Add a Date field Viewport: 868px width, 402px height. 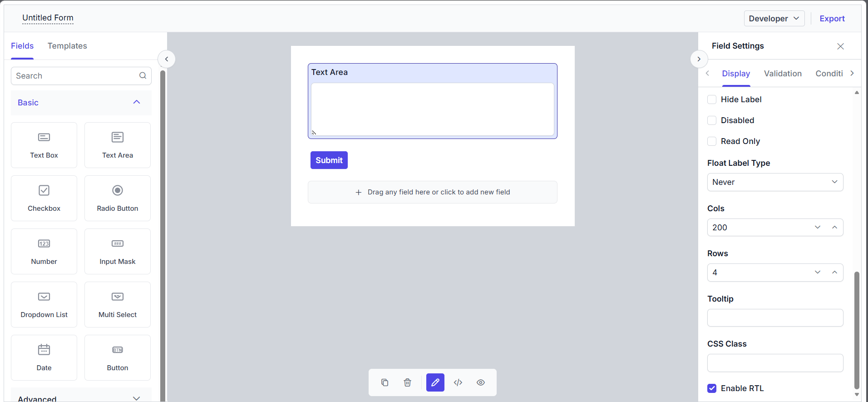click(44, 357)
